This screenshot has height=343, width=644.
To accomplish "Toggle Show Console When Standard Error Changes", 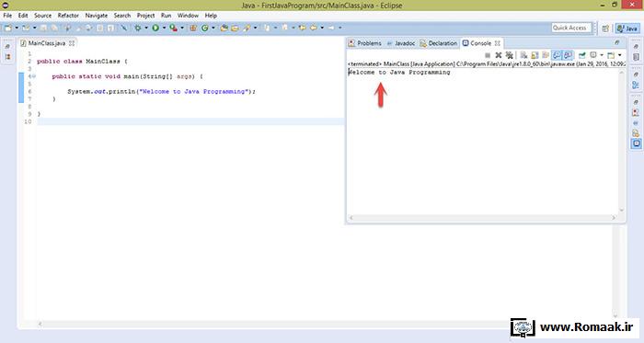I will tap(568, 55).
